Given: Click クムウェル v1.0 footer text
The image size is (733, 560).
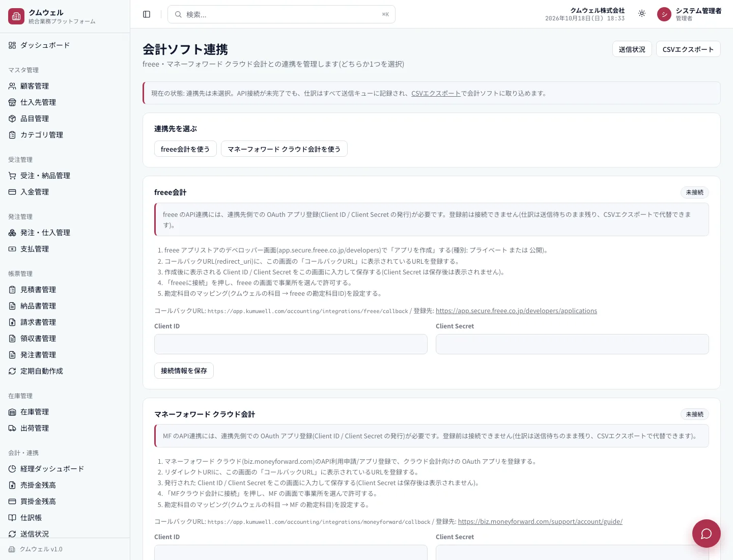Looking at the screenshot, I should (x=41, y=549).
